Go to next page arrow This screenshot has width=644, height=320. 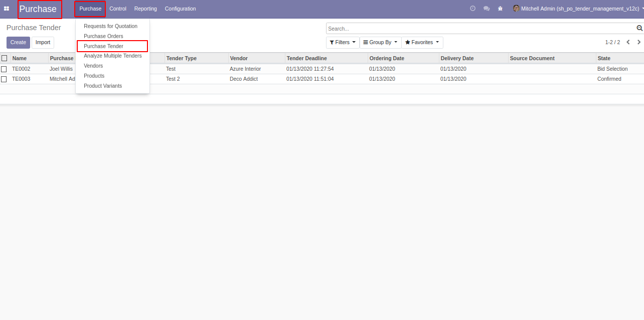click(x=639, y=42)
